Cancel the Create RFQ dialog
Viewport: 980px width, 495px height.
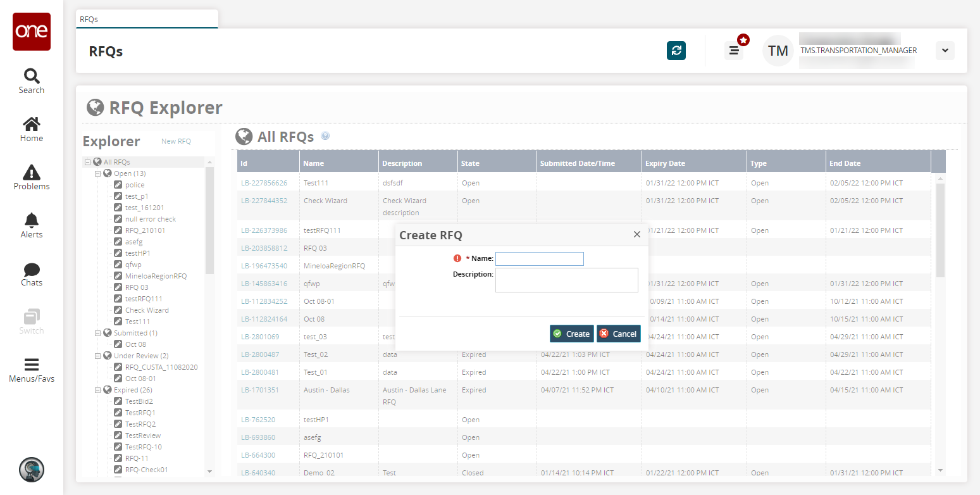click(x=618, y=334)
